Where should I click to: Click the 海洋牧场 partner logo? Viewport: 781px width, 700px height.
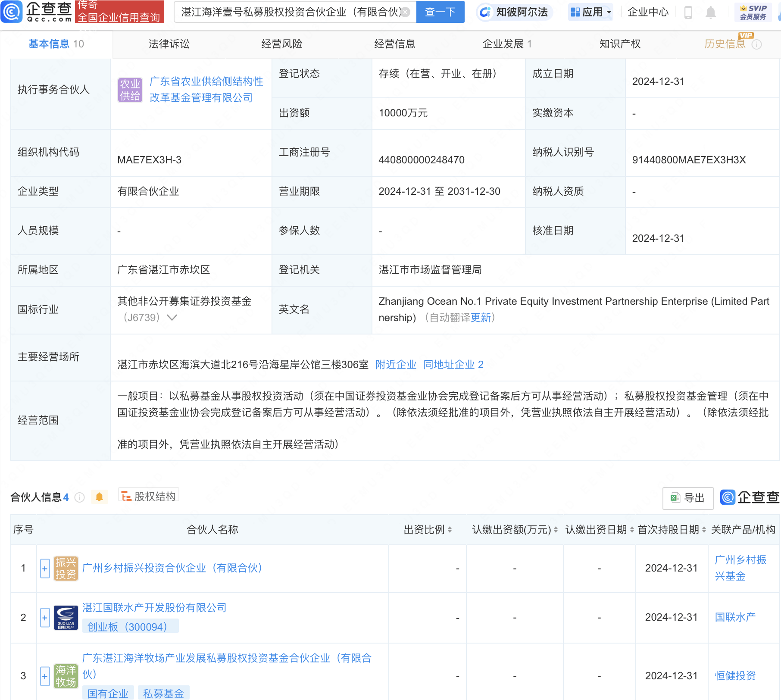tap(66, 676)
